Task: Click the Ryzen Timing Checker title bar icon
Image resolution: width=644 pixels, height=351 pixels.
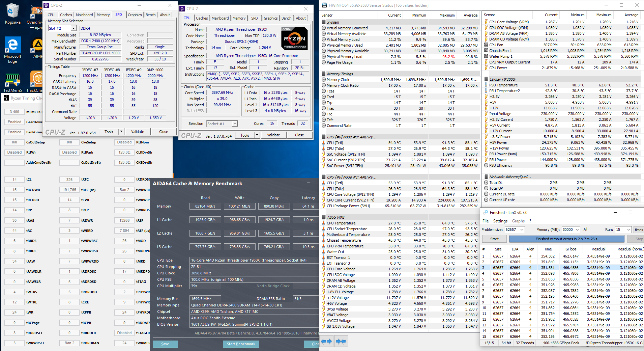Action: click(6, 98)
